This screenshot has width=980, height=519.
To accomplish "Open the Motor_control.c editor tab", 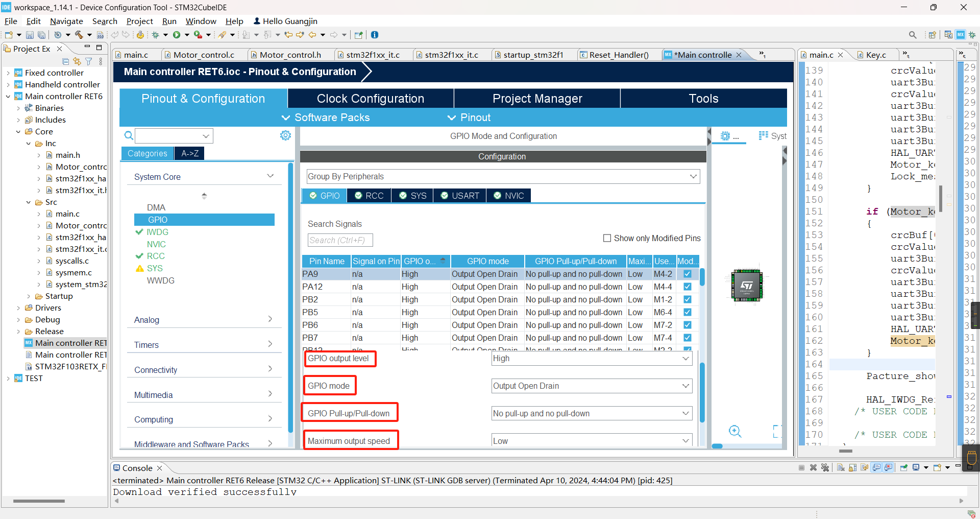I will point(203,55).
